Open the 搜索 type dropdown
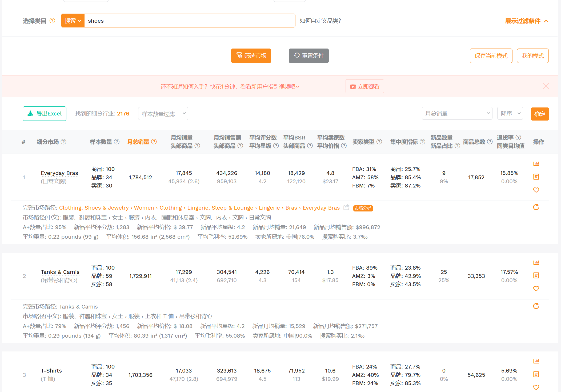 point(73,21)
